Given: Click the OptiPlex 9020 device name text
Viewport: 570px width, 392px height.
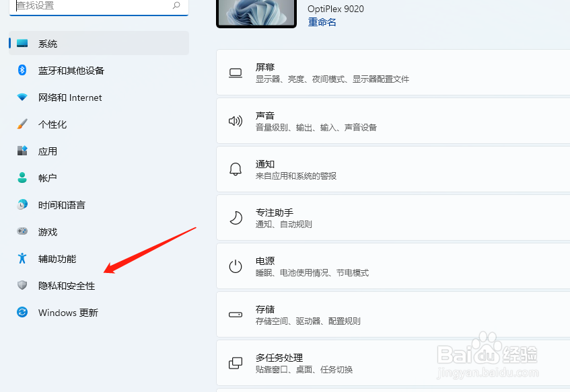Looking at the screenshot, I should (336, 9).
